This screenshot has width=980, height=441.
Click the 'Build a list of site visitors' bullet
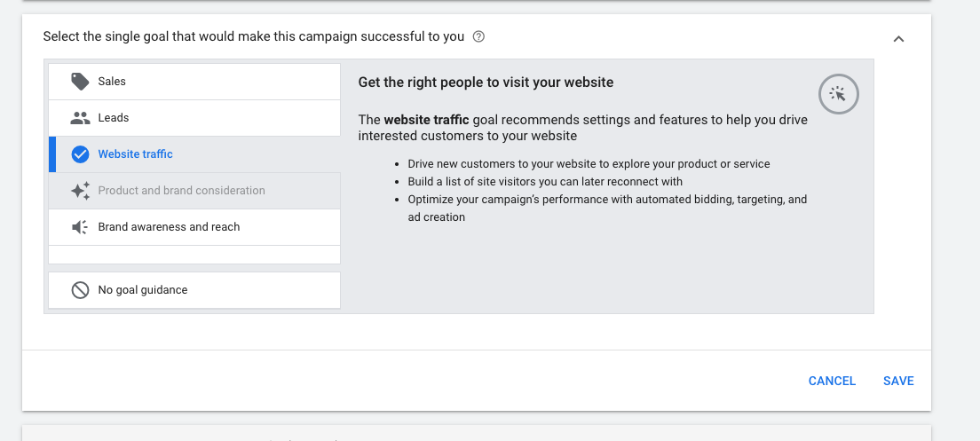pyautogui.click(x=545, y=182)
